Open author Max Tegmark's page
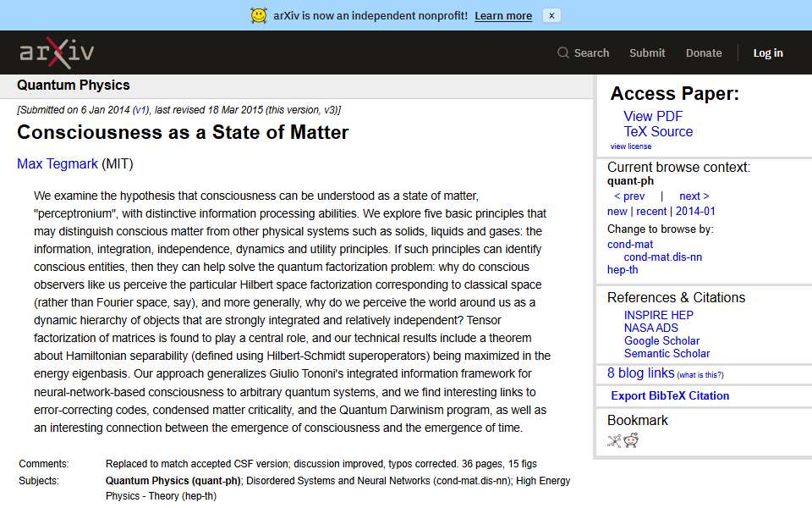Screen dimensions: 812x508 58,163
